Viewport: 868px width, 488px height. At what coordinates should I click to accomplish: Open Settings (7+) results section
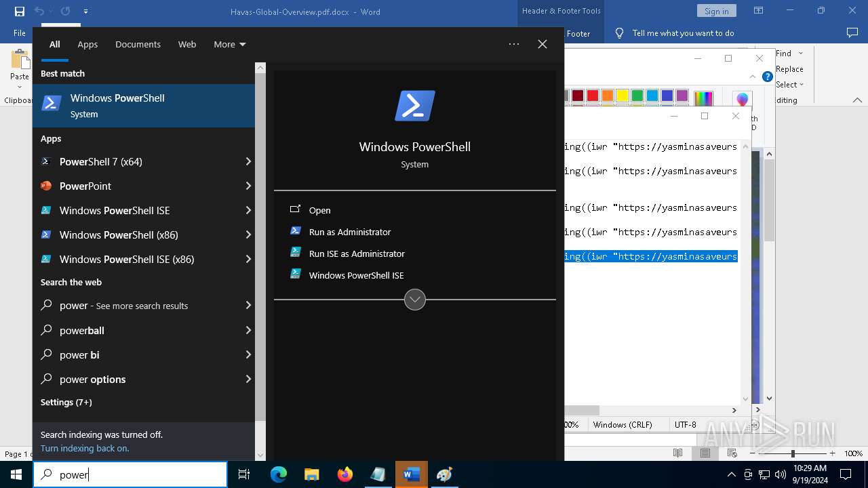pyautogui.click(x=66, y=402)
